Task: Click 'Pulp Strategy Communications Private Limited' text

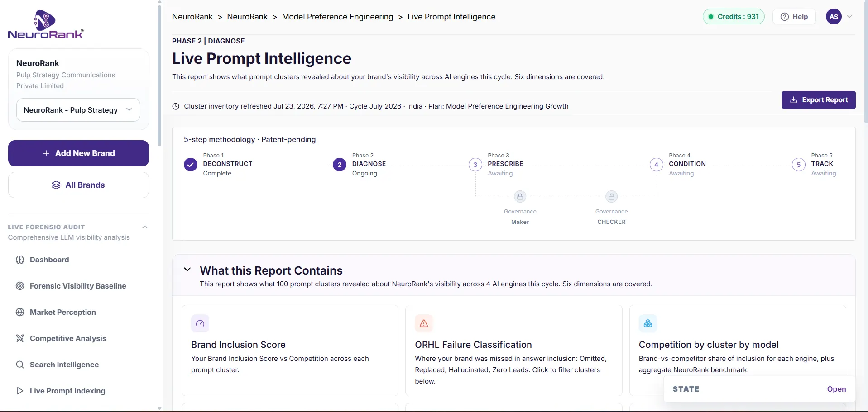Action: click(x=66, y=81)
